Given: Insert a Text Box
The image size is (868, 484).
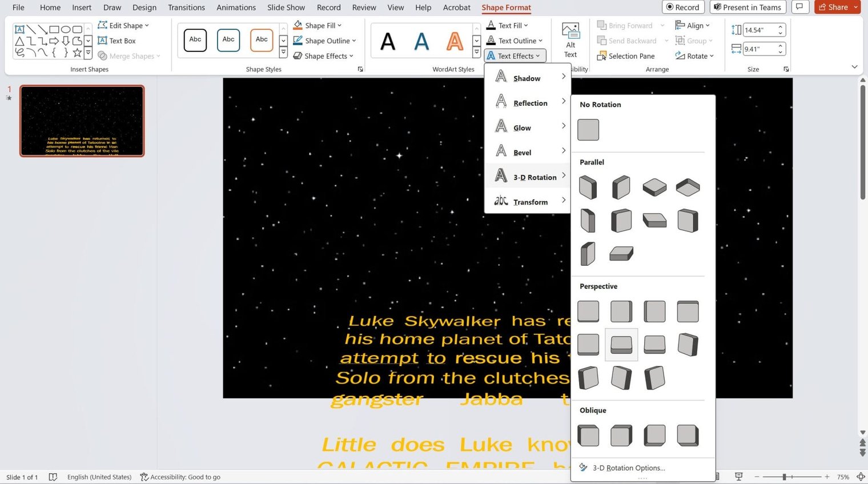Looking at the screenshot, I should tap(116, 41).
